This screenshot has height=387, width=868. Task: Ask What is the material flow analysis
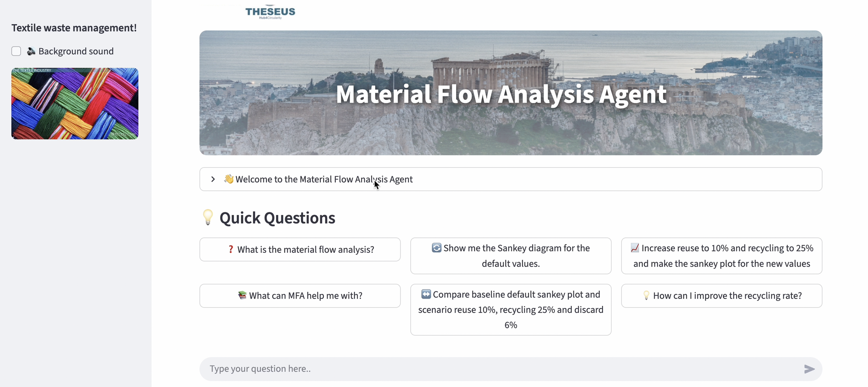coord(300,249)
